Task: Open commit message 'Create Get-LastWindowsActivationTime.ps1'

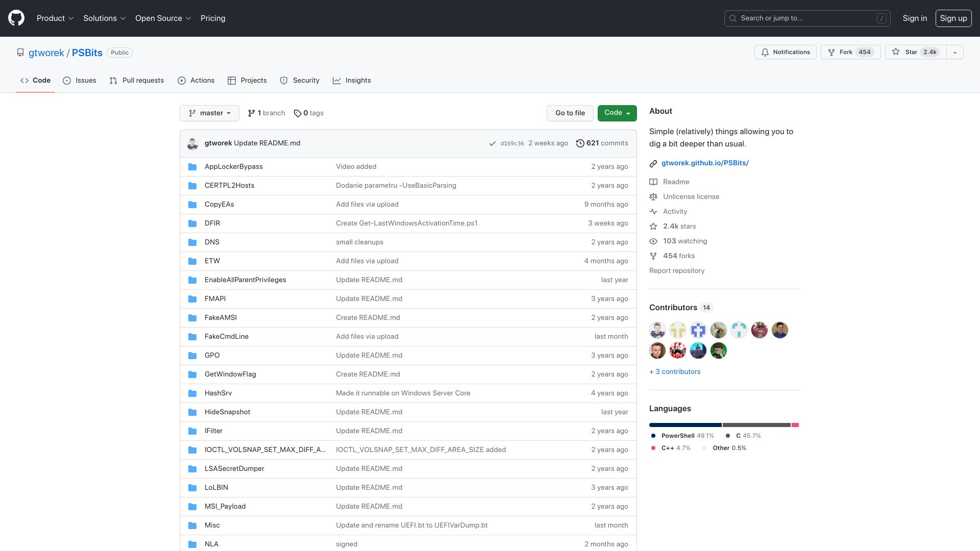Action: pos(407,223)
